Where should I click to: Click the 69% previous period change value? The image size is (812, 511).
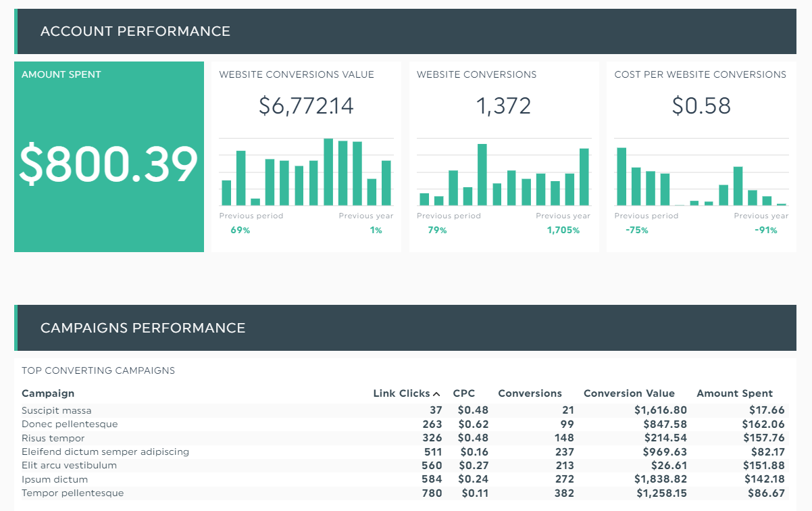[241, 230]
